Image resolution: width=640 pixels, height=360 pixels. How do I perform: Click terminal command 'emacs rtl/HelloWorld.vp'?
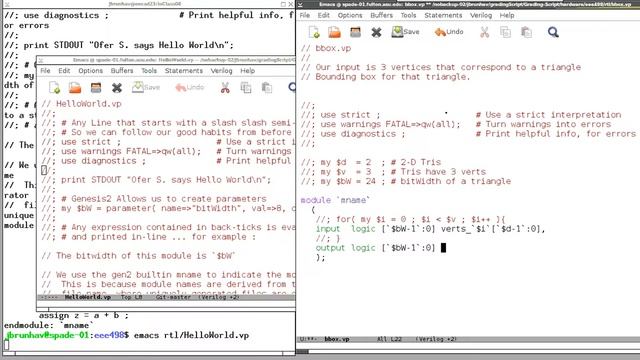191,336
